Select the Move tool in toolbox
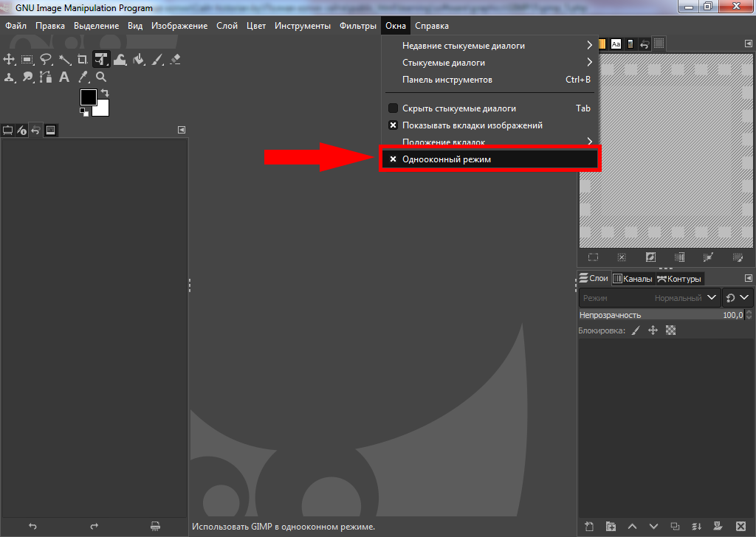The height and width of the screenshot is (537, 756). (9, 60)
